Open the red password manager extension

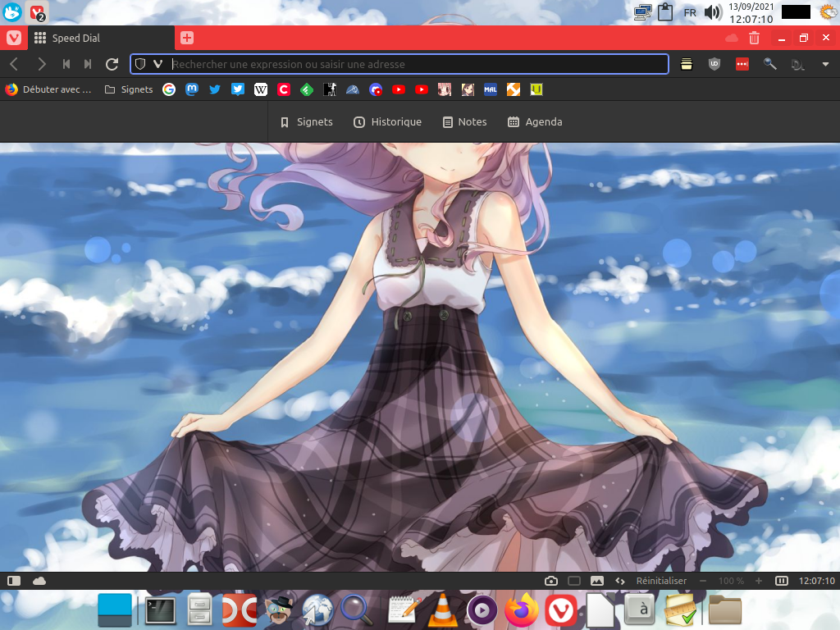[742, 64]
